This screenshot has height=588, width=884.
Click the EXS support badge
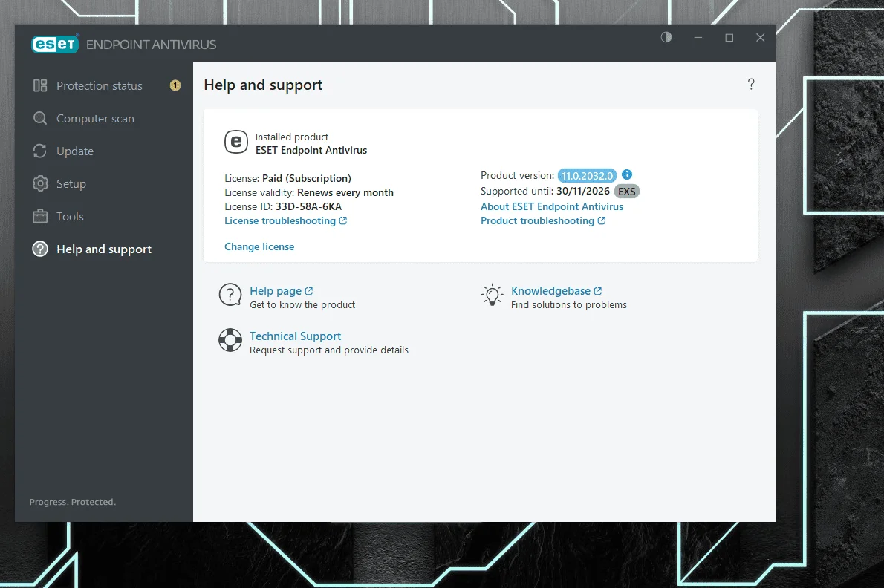click(x=626, y=192)
